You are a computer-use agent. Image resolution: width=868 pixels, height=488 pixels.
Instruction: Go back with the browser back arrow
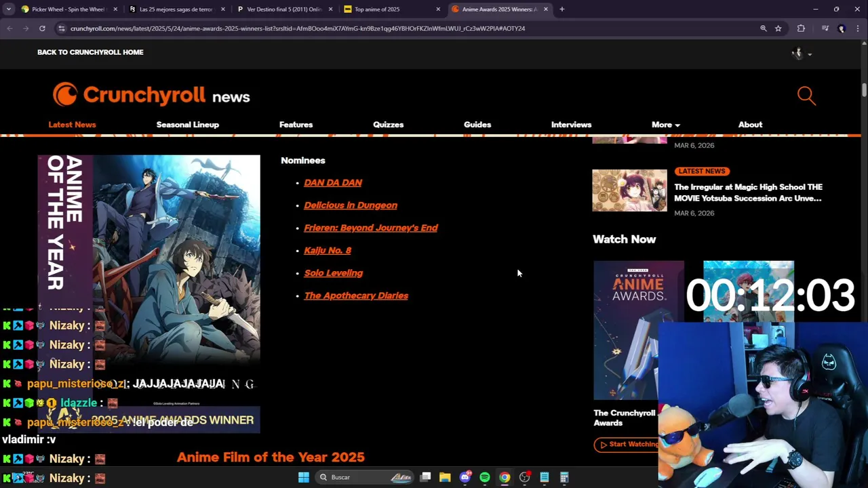pyautogui.click(x=9, y=28)
